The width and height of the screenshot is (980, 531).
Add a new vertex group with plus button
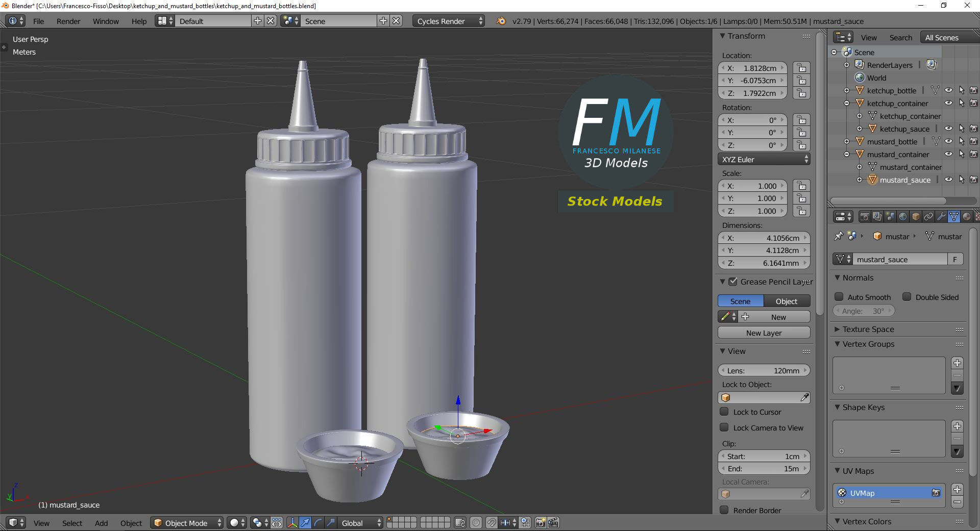pos(958,363)
